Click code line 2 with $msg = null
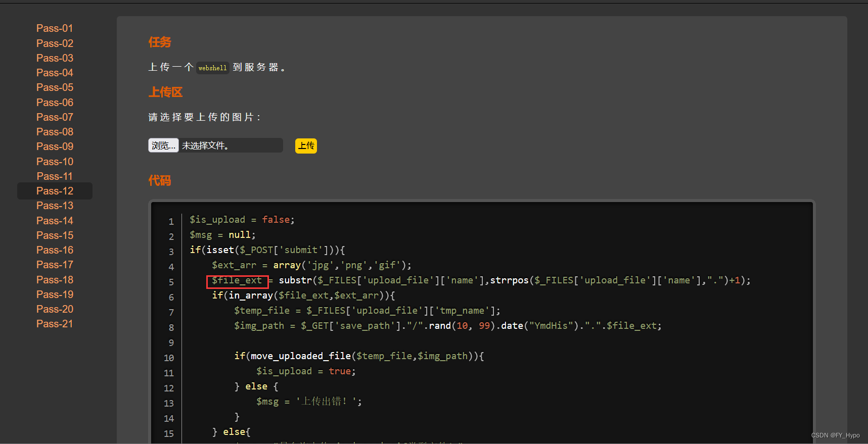Screen dimensions: 868x444 tap(222, 235)
